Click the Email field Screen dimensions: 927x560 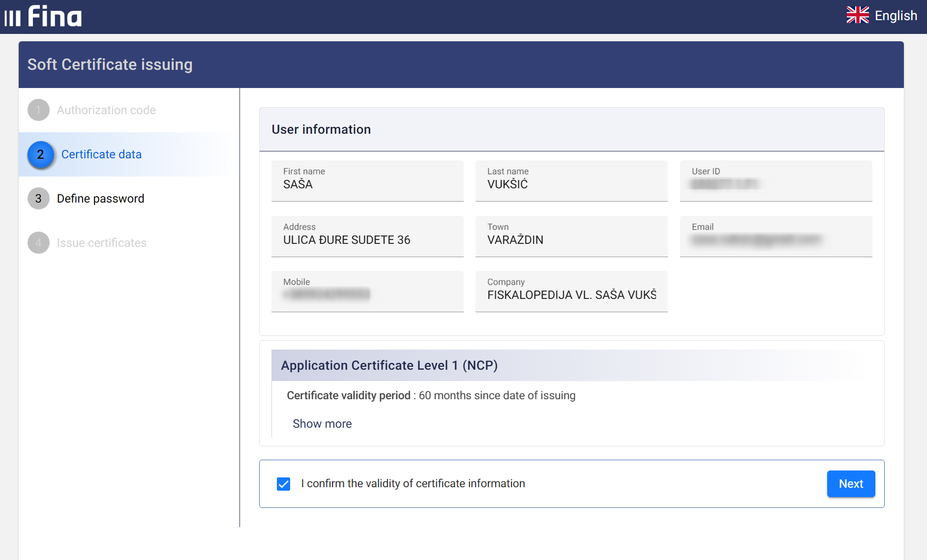[775, 236]
